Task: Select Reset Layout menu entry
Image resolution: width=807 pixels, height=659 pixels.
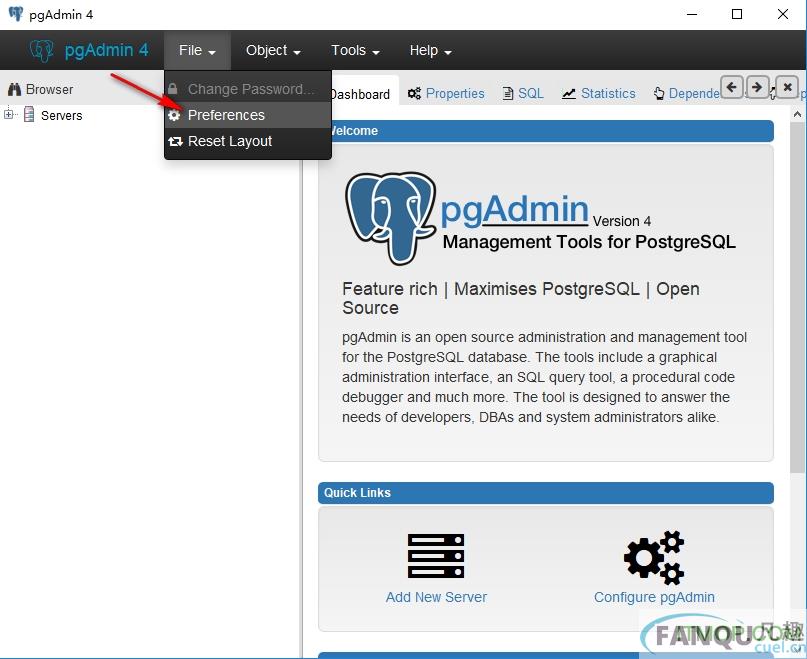Action: 248,141
